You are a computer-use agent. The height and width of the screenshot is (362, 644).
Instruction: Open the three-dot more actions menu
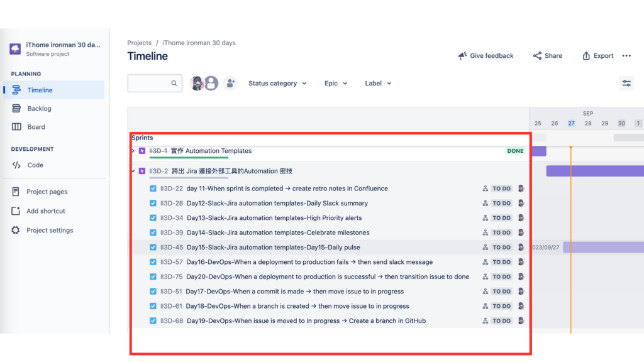[626, 56]
